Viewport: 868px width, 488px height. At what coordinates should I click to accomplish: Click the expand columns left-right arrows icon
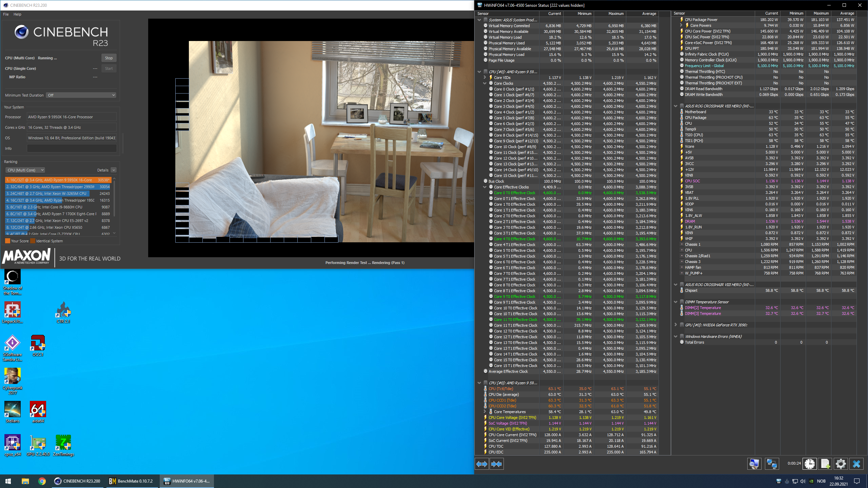(x=481, y=464)
